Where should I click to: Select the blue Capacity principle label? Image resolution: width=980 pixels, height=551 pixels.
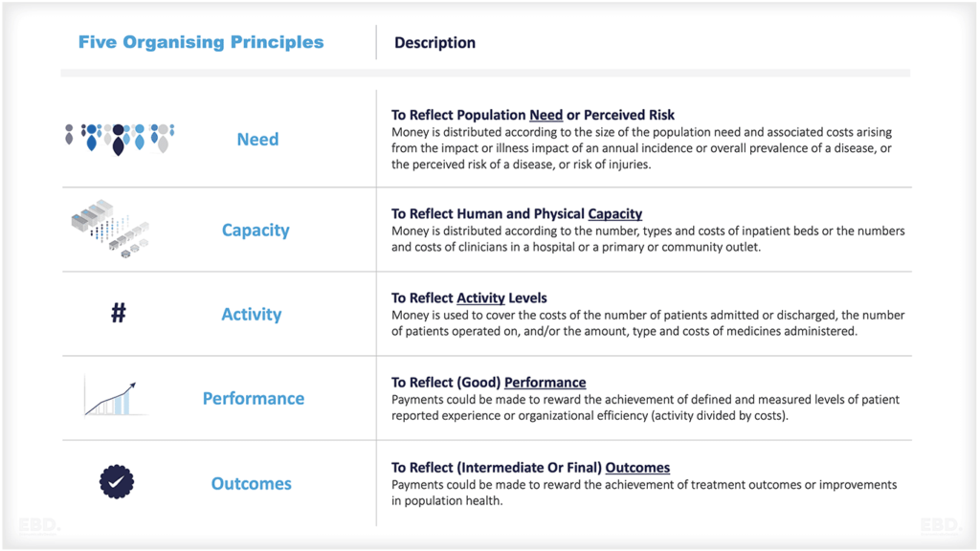pyautogui.click(x=255, y=230)
